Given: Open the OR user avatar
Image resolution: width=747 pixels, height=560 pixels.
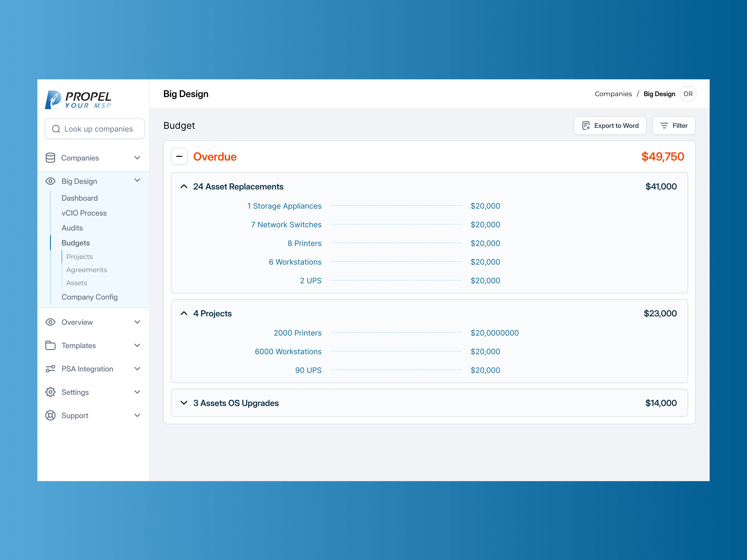Looking at the screenshot, I should [688, 94].
